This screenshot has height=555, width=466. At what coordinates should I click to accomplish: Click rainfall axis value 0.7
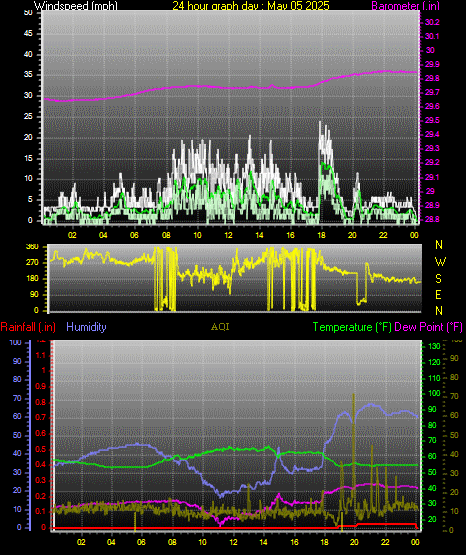point(41,418)
